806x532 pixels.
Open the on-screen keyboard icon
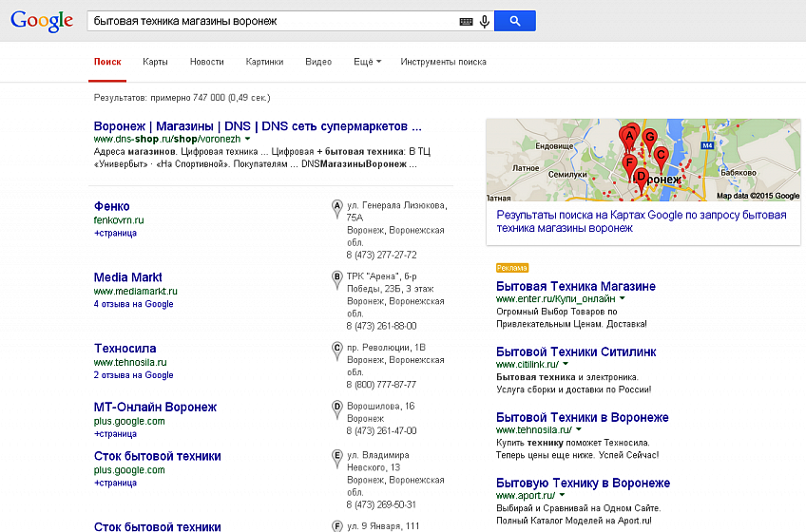466,22
